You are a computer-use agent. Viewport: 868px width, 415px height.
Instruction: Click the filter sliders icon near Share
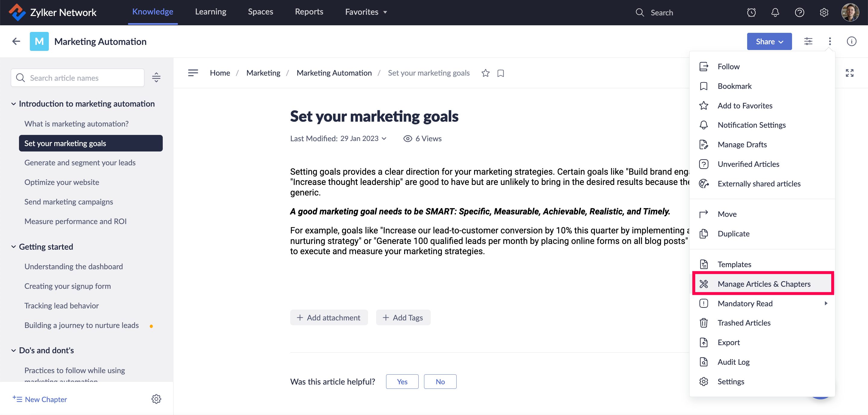point(808,41)
